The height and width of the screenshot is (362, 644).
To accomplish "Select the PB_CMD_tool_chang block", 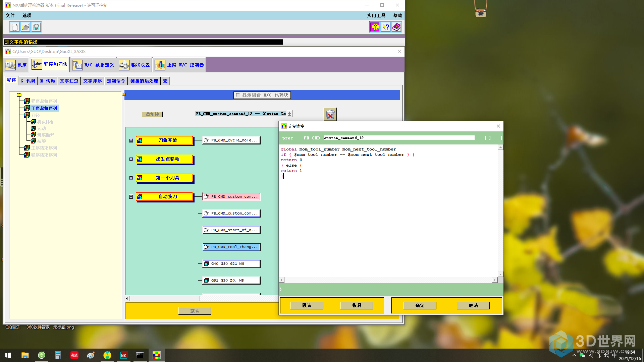I will (231, 247).
